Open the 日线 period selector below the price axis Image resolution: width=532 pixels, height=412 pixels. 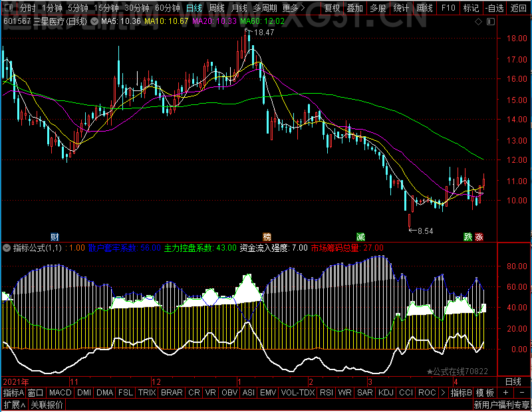tap(513, 382)
